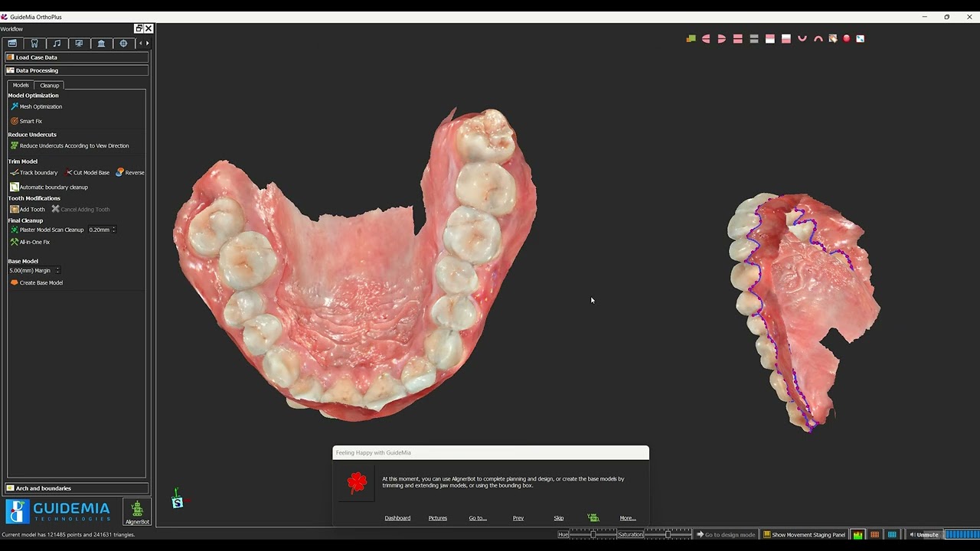
Task: Open Pictures link in dialog
Action: (438, 518)
